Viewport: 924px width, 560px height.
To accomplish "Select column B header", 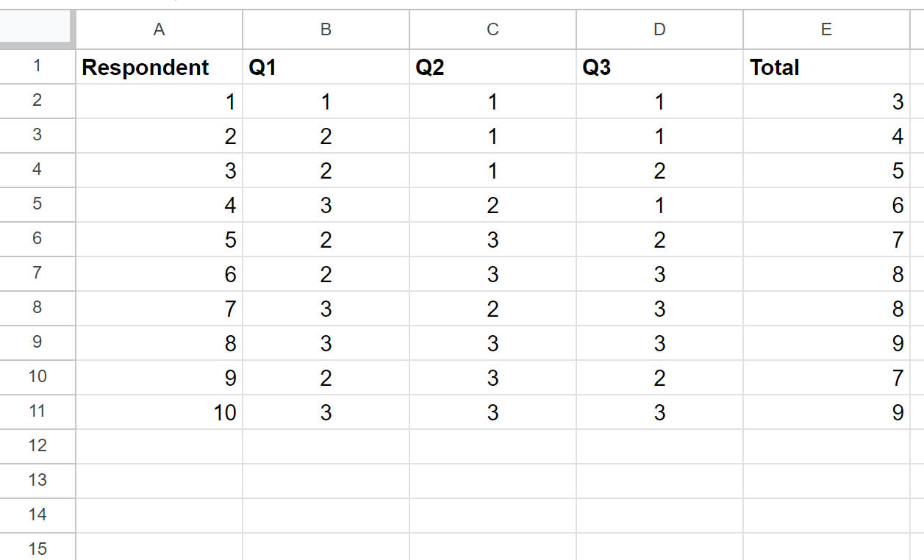I will coord(326,29).
